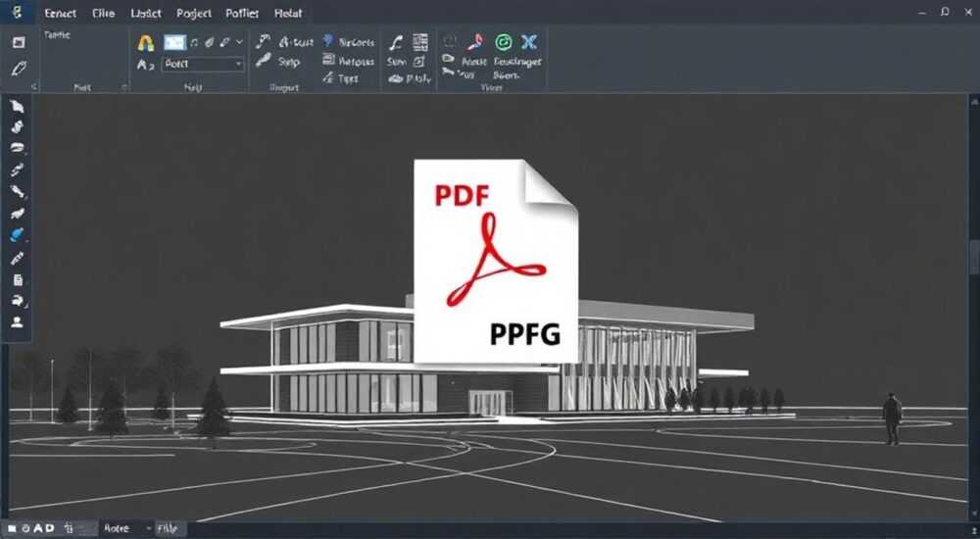Select the blue globe tool in left toolbar
This screenshot has height=539, width=980.
pyautogui.click(x=17, y=235)
